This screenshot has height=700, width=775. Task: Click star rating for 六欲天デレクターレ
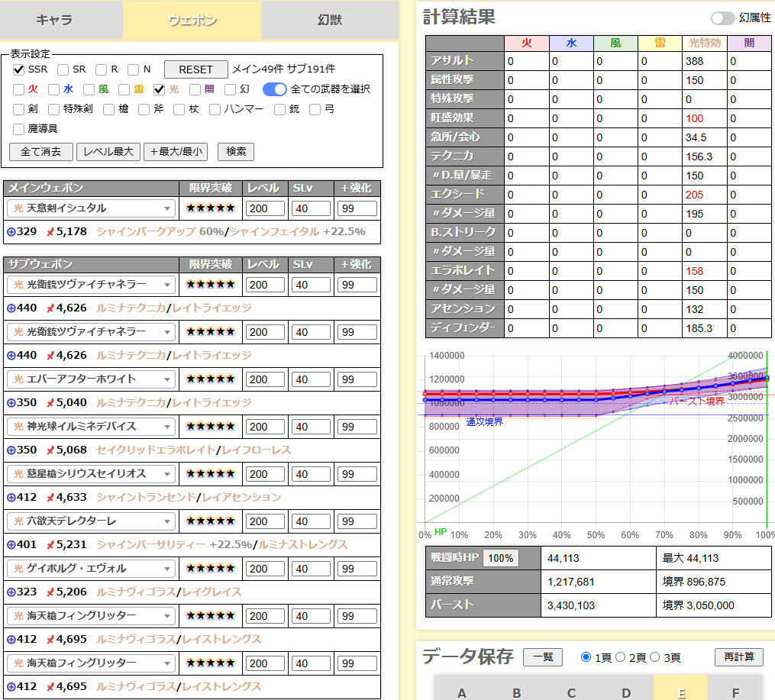pos(211,521)
